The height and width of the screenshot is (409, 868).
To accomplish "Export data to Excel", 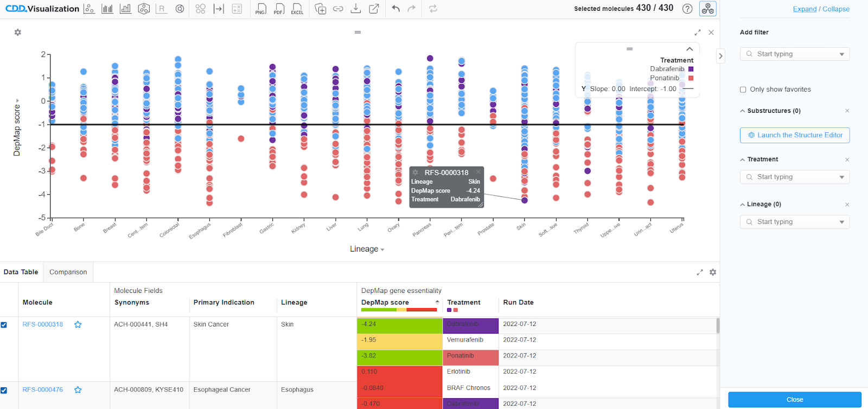I will coord(297,9).
